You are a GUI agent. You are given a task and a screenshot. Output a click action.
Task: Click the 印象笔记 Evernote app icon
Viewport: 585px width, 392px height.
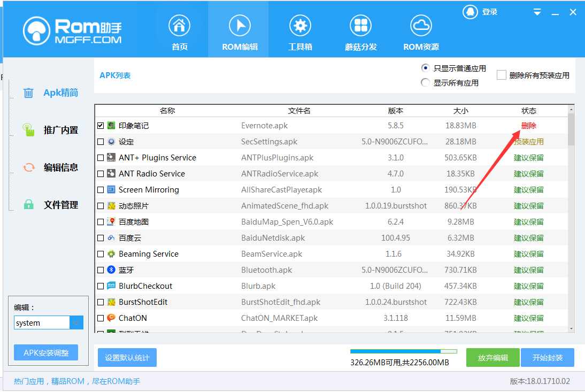(x=111, y=125)
